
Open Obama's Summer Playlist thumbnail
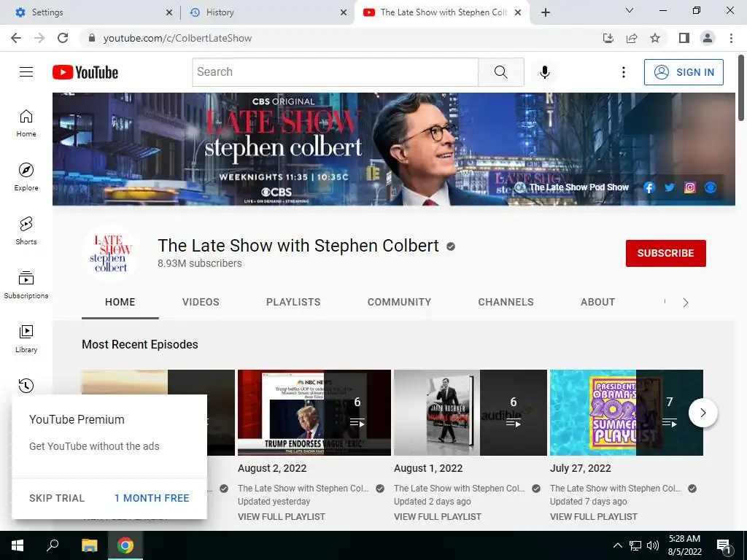[x=627, y=413]
